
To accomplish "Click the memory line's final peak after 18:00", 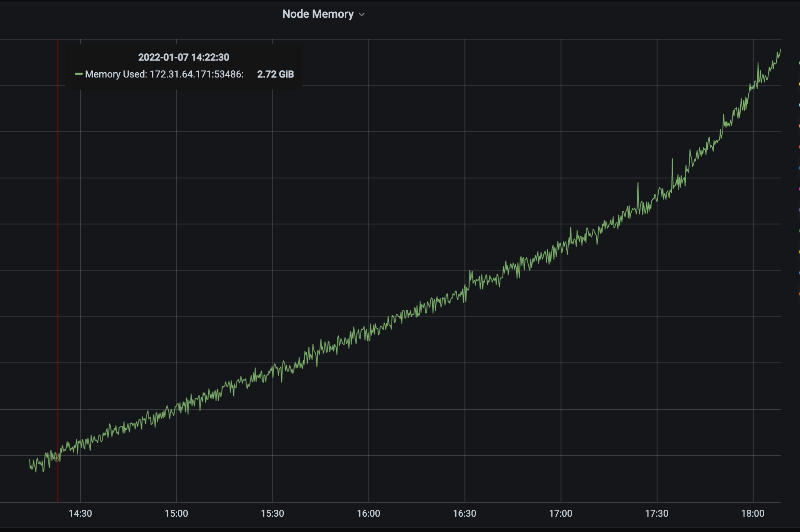I will tap(780, 50).
